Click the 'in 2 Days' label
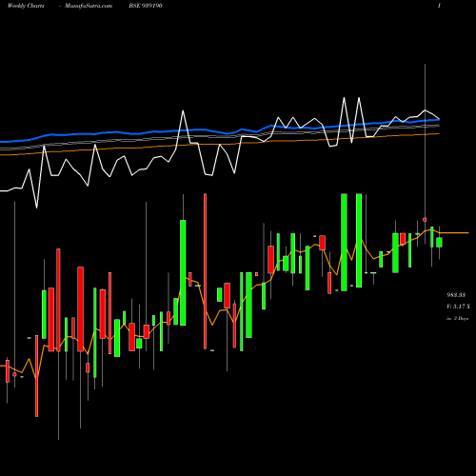The image size is (476, 476). pyautogui.click(x=457, y=318)
